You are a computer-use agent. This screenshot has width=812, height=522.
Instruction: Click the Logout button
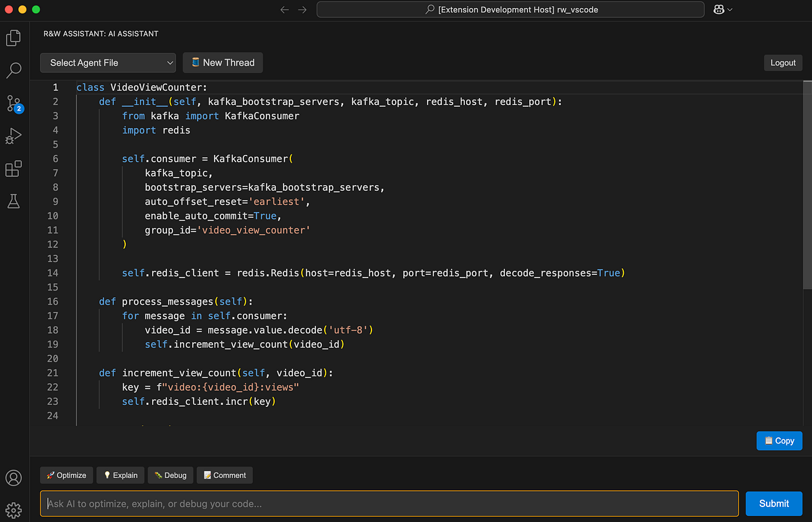[x=783, y=63]
